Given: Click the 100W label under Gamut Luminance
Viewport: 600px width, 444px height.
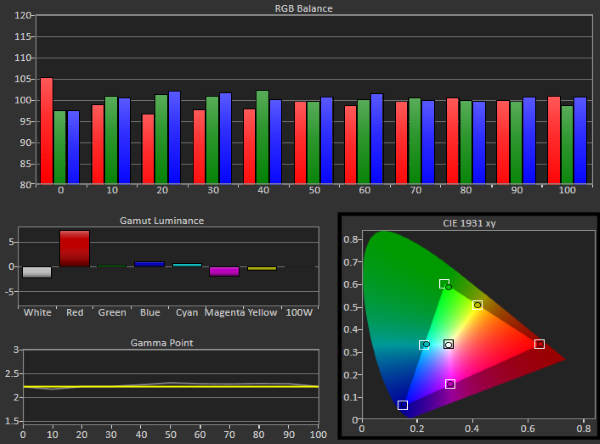Looking at the screenshot, I should pyautogui.click(x=299, y=312).
